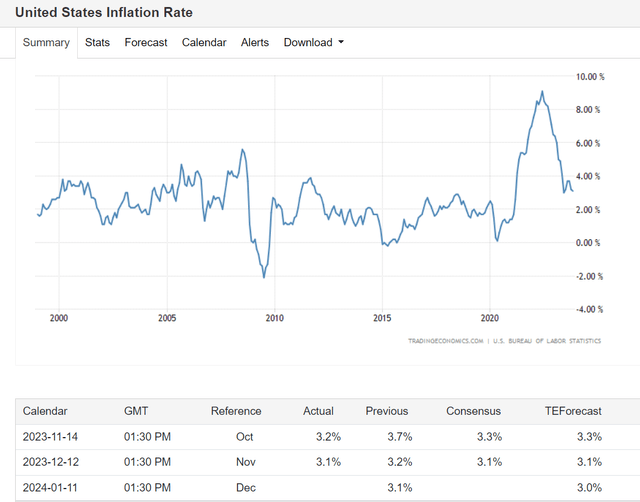
Task: Click the TRADINGECONOMICS.COM chart attribution text
Action: 446,341
